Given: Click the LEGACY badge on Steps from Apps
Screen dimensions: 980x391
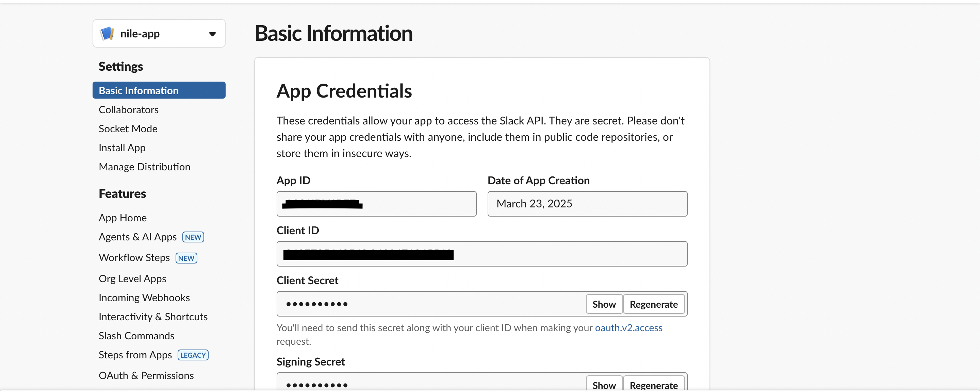Looking at the screenshot, I should 193,355.
